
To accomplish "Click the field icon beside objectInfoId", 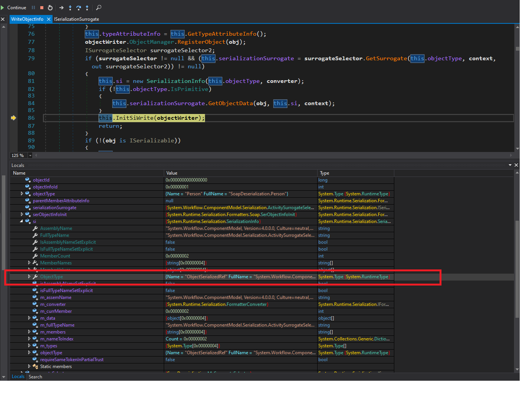I will pyautogui.click(x=28, y=187).
